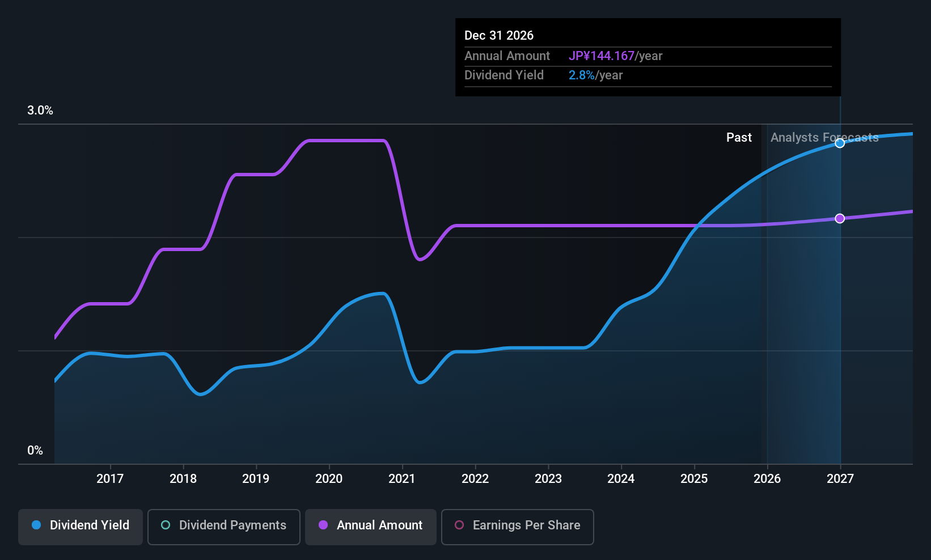Click the 0% y-axis label
Viewport: 931px width, 560px height.
point(35,451)
